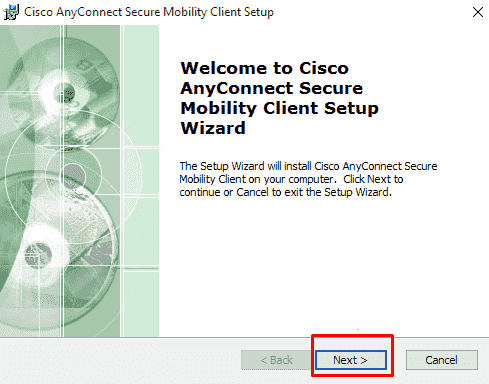The image size is (489, 384).
Task: Click the top CD disc in the banner artwork
Action: tap(63, 90)
